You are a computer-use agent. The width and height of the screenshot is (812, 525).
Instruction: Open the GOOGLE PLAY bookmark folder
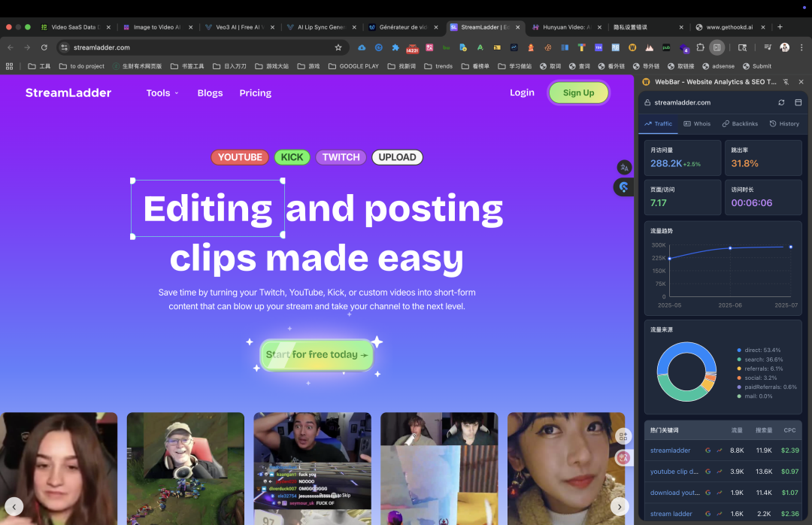[353, 66]
